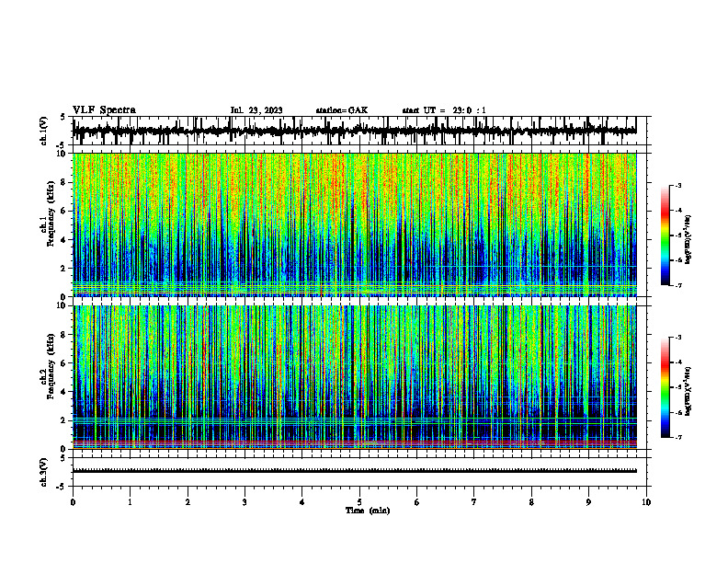
Task: Select the 9 minute tick on time axis
Action: [x=588, y=502]
